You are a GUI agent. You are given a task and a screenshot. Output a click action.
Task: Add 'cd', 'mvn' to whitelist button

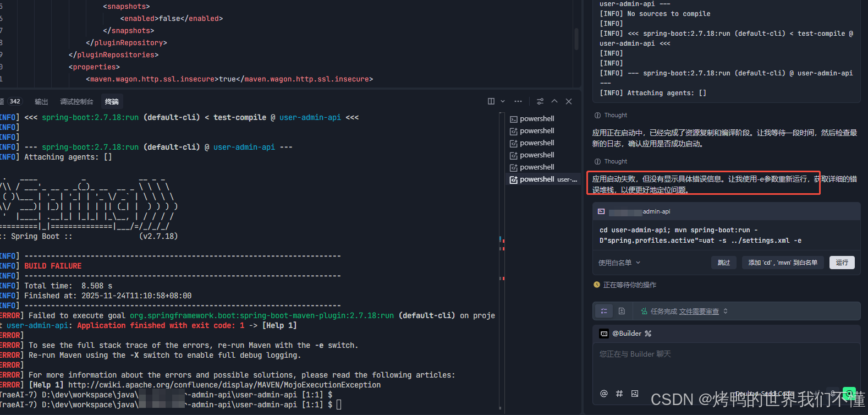[x=783, y=263]
